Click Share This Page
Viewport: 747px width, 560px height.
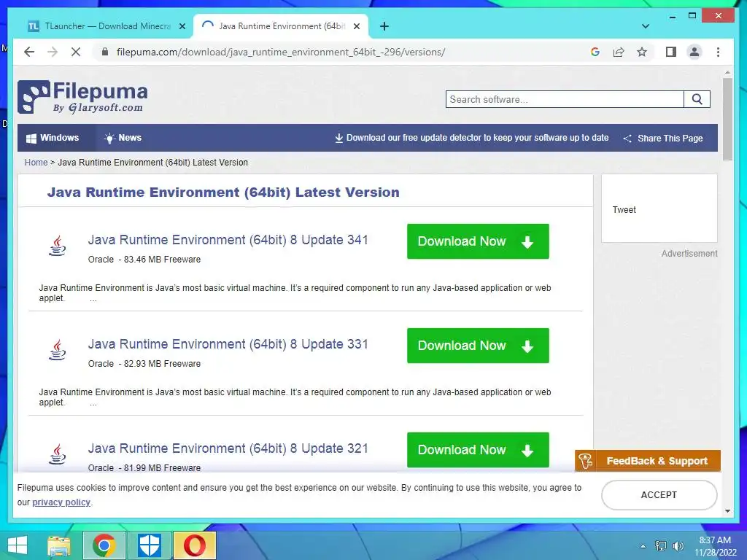click(x=663, y=138)
